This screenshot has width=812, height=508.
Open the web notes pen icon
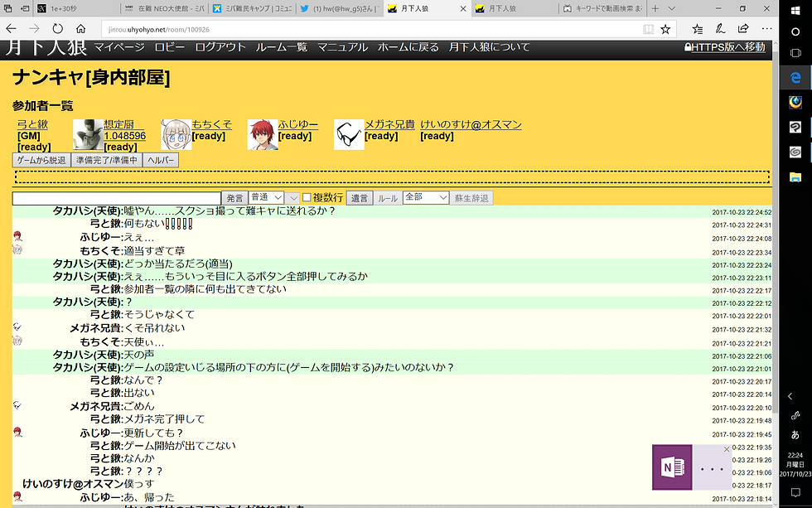pos(720,29)
